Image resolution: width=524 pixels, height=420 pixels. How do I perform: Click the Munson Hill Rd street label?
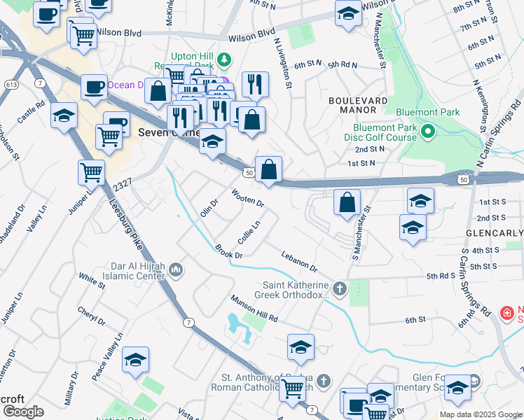(254, 309)
